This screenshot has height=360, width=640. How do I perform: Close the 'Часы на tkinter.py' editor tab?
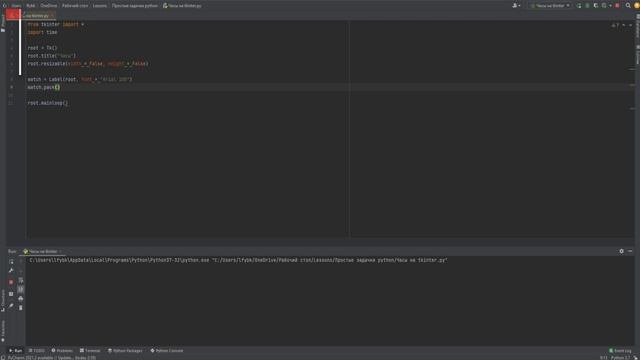[x=52, y=16]
